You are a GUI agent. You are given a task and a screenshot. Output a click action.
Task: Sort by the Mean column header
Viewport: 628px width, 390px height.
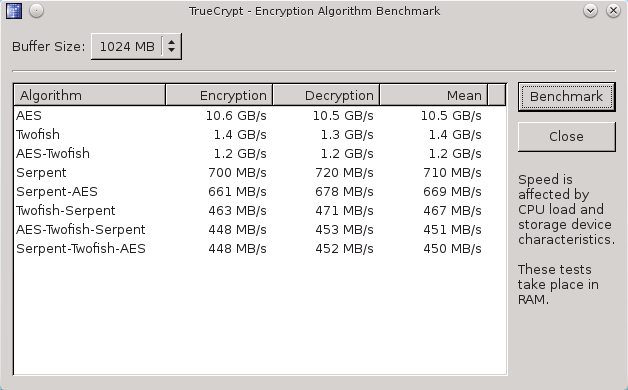(x=433, y=95)
